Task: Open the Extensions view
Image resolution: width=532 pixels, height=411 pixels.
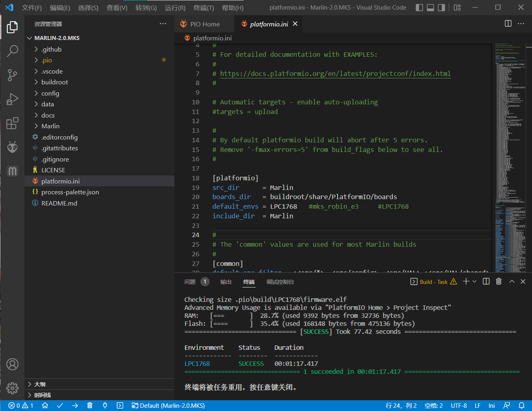Action: (12, 123)
